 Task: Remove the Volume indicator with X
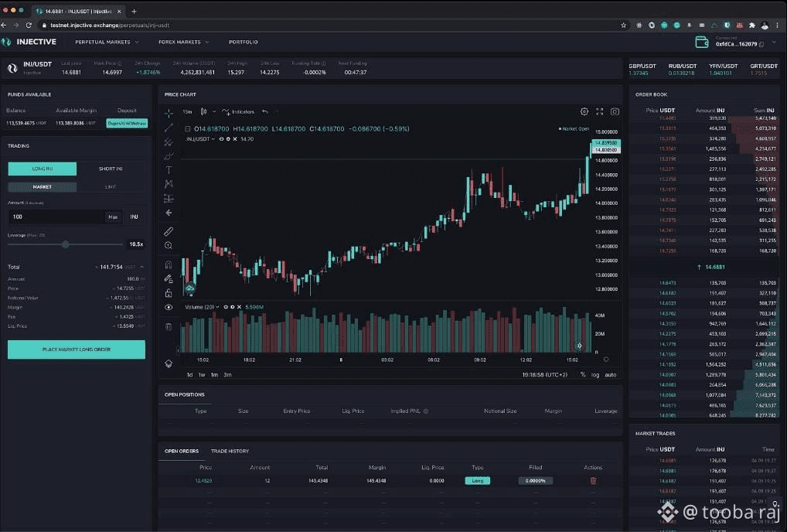click(239, 307)
